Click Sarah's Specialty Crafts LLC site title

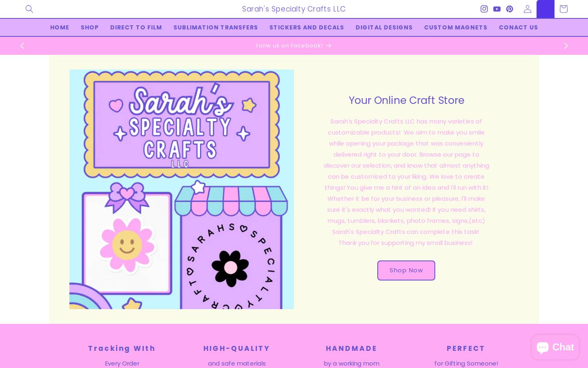[x=294, y=9]
